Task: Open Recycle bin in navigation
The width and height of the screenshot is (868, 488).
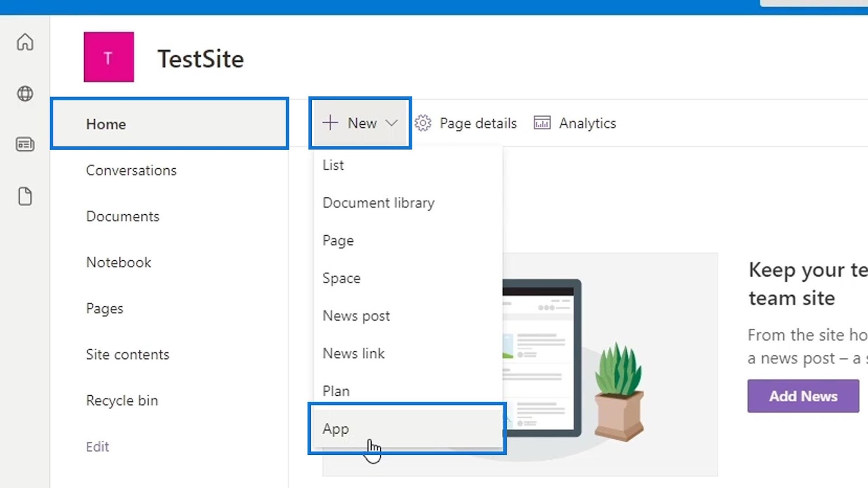Action: (122, 401)
